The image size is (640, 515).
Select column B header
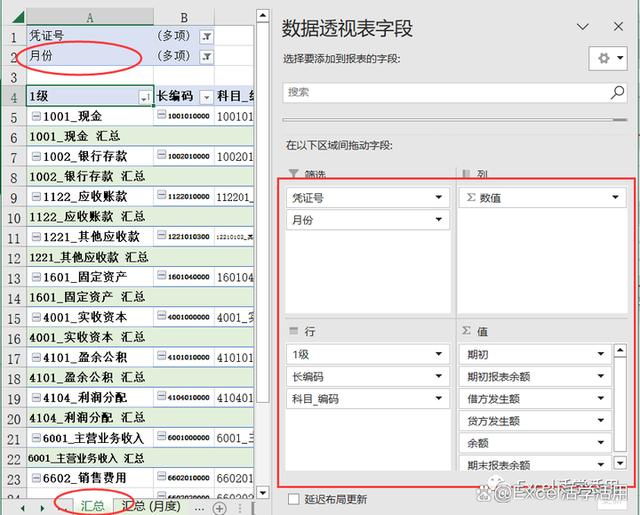[184, 18]
